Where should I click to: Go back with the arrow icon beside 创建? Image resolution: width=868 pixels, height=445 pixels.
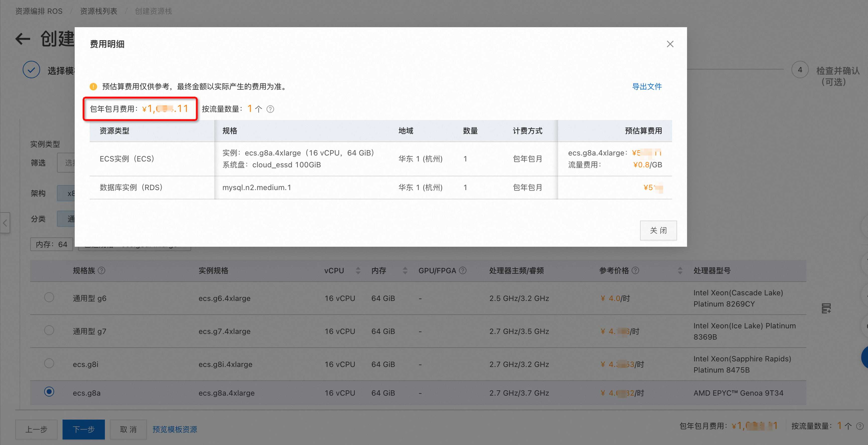point(23,39)
